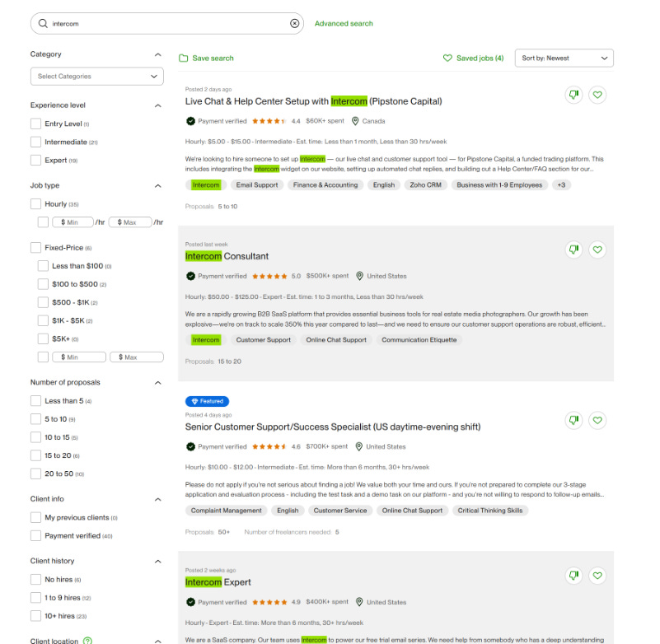
Task: Check the 10+ hires filter
Action: (35, 616)
